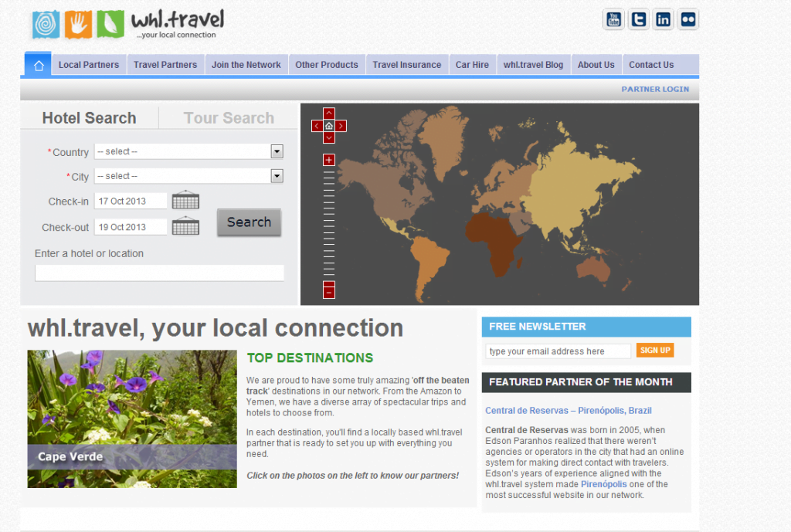The width and height of the screenshot is (791, 532).
Task: Go to the home icon tab
Action: pos(39,65)
